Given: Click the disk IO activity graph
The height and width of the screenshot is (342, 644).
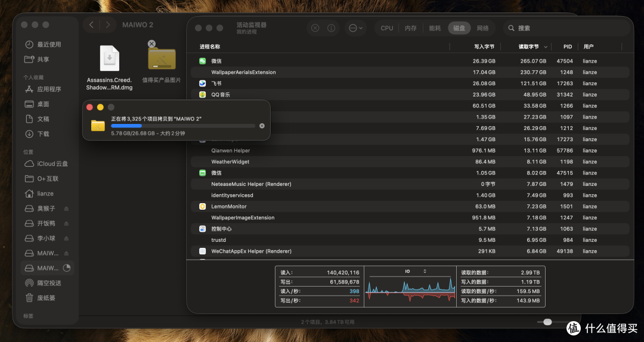Looking at the screenshot, I should point(410,291).
